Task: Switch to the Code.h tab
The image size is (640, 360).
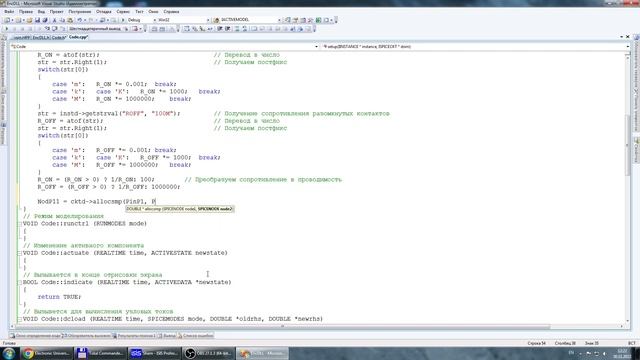Action: click(x=58, y=38)
